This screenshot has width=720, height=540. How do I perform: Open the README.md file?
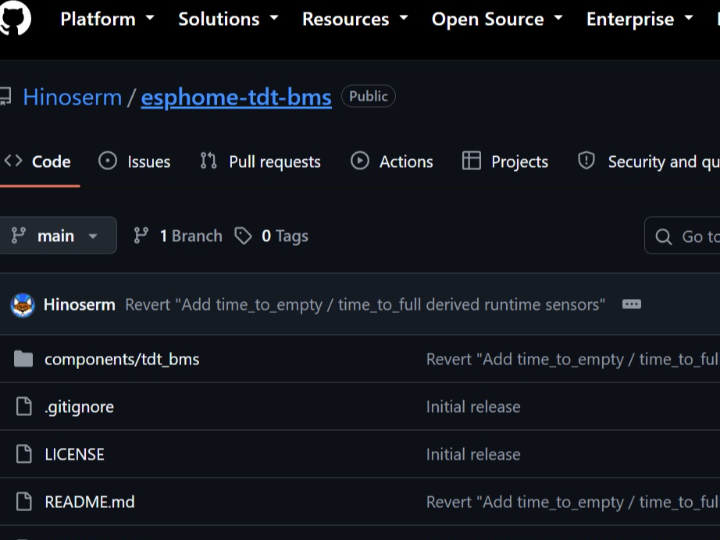[90, 502]
